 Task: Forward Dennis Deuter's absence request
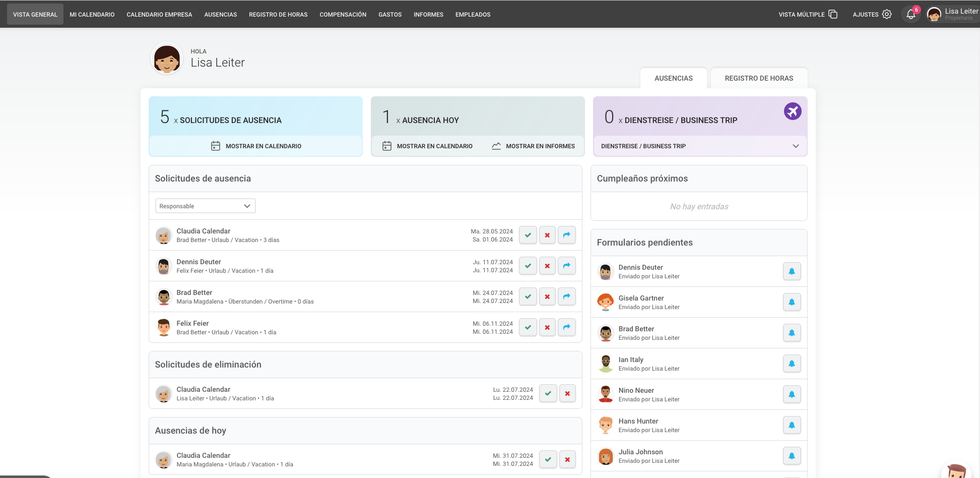pyautogui.click(x=567, y=266)
